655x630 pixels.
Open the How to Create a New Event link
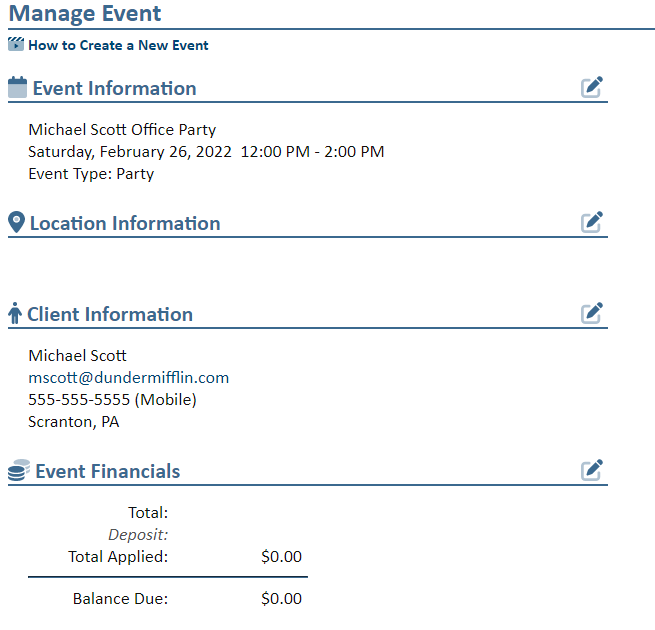[x=118, y=45]
